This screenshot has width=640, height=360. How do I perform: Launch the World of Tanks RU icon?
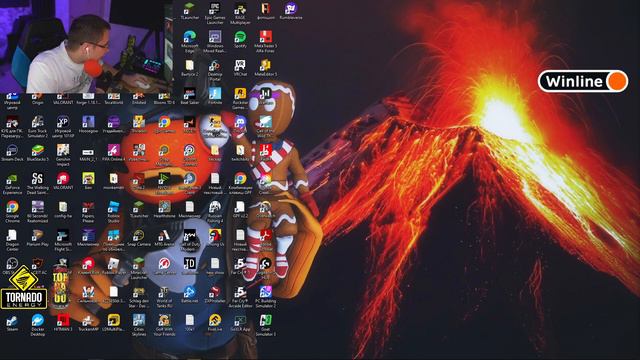[164, 297]
